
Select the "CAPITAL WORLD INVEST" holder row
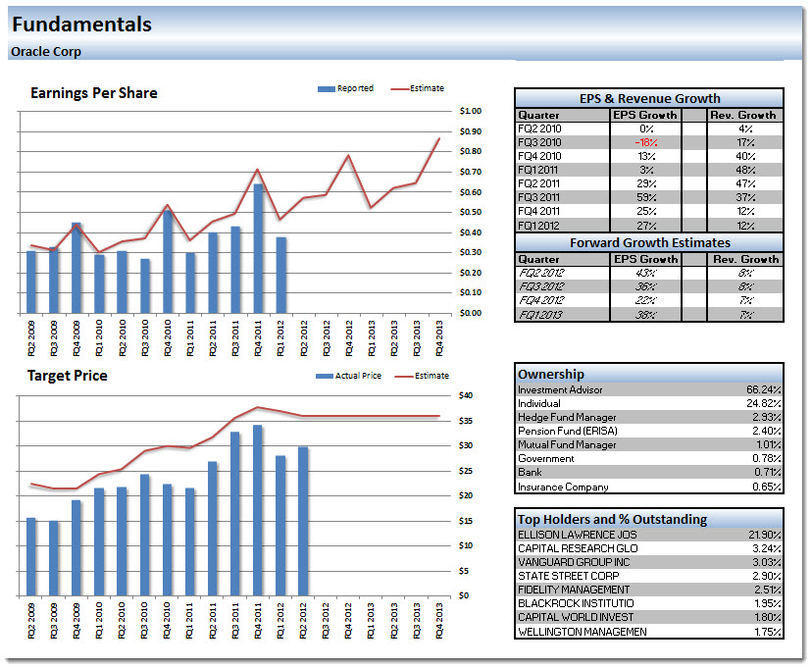click(x=649, y=617)
